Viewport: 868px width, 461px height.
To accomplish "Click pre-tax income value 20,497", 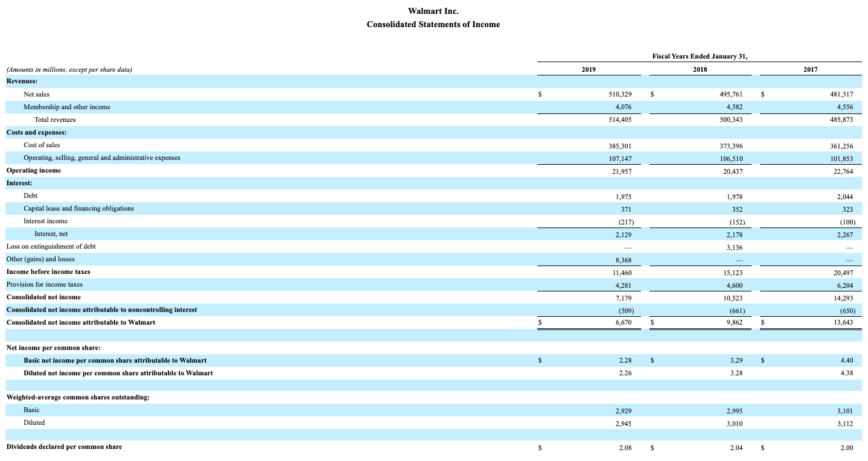I will click(x=843, y=272).
